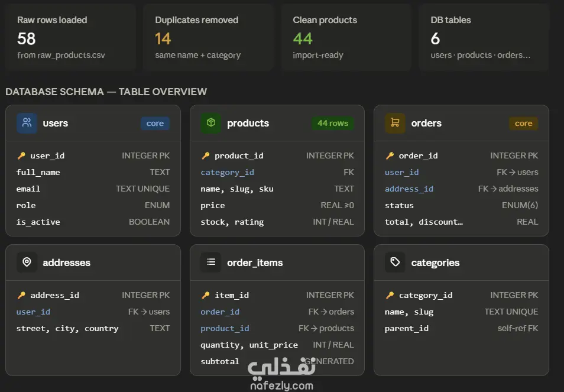Click the from raw_products.csv caption
The width and height of the screenshot is (564, 392).
click(x=61, y=55)
